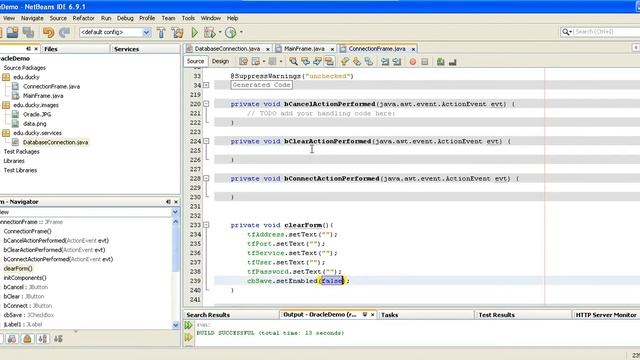Image resolution: width=640 pixels, height=360 pixels.
Task: Click the Shift Line Left icon
Action: pyautogui.click(x=385, y=62)
